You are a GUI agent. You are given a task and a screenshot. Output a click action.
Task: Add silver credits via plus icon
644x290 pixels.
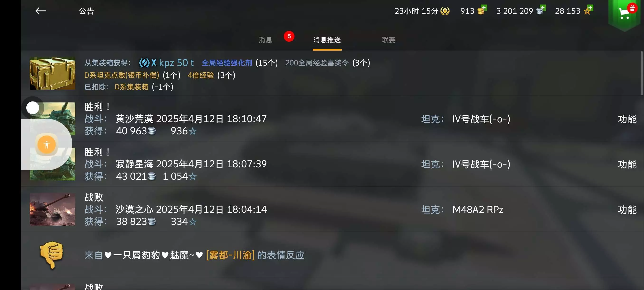point(541,10)
